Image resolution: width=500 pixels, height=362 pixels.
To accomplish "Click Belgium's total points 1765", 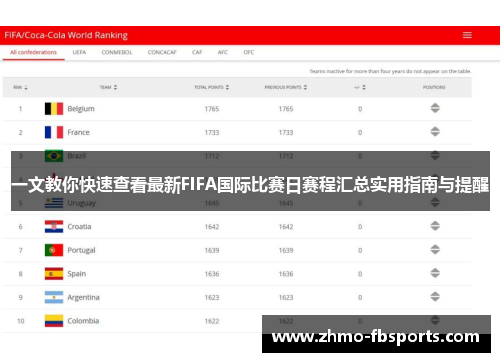I will [212, 109].
